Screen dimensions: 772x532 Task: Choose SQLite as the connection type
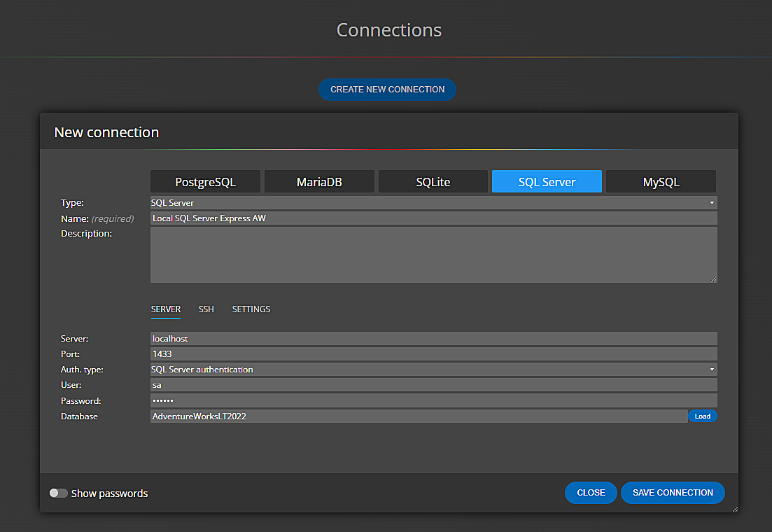[433, 181]
